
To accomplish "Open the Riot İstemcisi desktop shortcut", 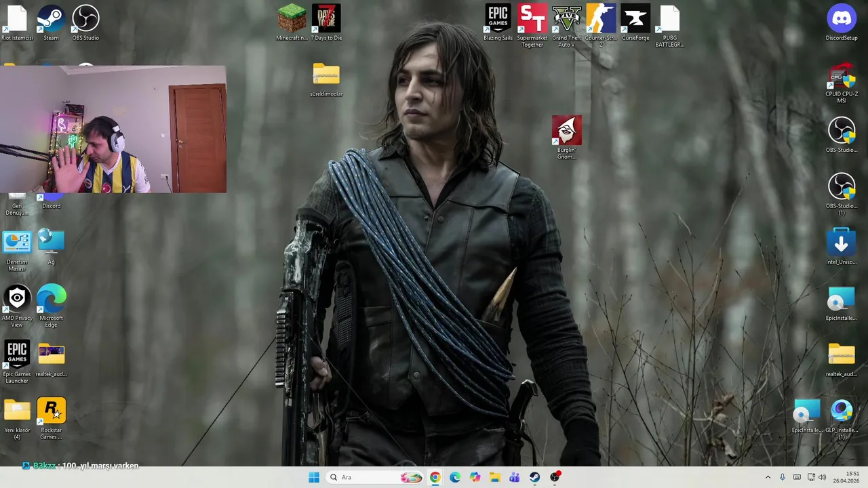I will pos(17,23).
